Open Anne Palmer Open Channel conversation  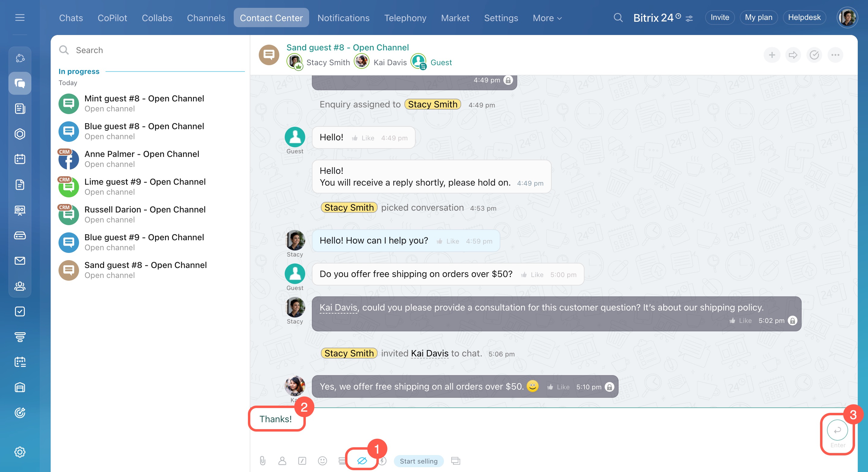tap(150, 159)
